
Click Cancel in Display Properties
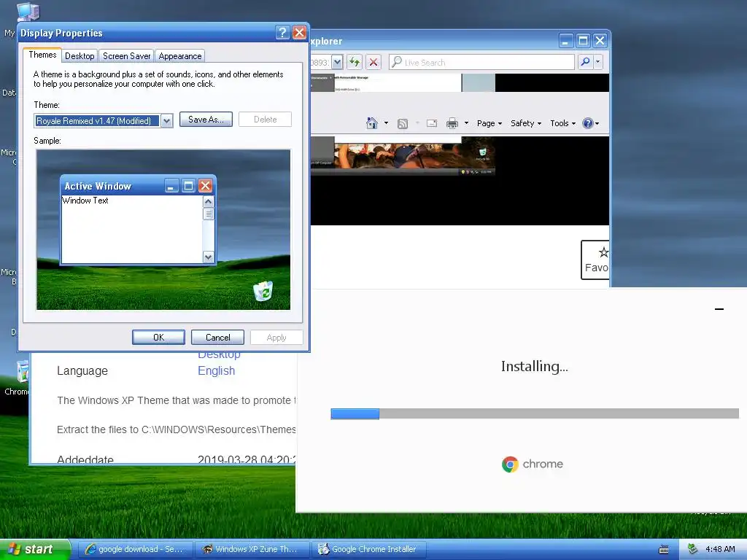pyautogui.click(x=217, y=337)
